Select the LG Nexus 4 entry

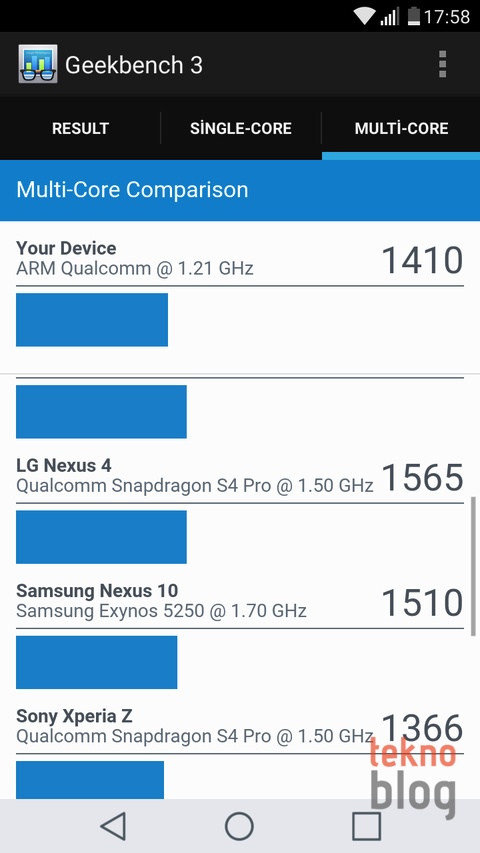click(x=240, y=476)
